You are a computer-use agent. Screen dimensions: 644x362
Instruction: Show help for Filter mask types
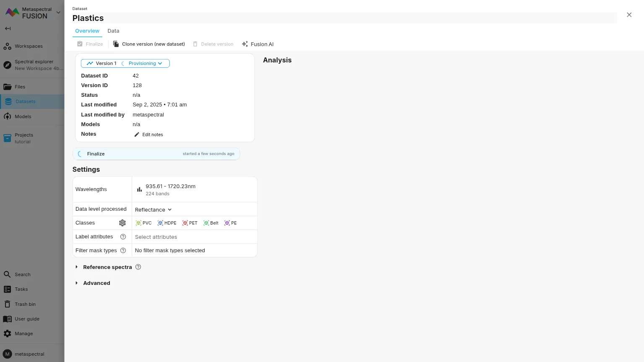[123, 251]
